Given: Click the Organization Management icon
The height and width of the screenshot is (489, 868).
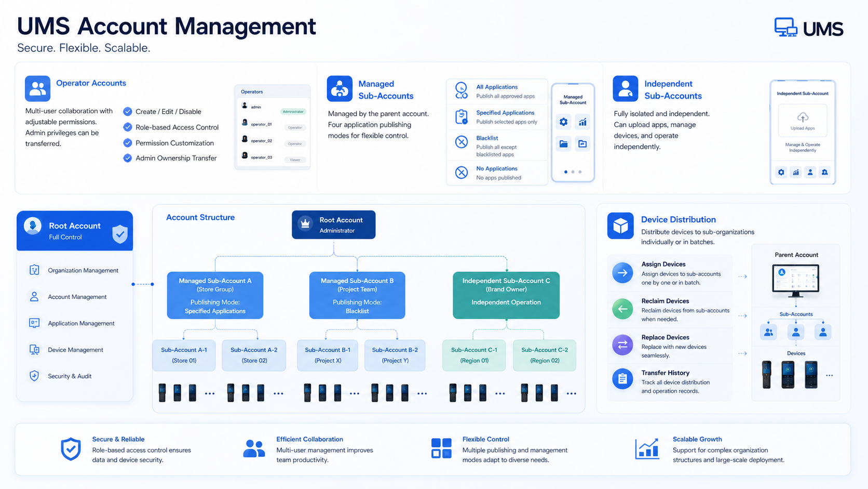Looking at the screenshot, I should (x=34, y=270).
